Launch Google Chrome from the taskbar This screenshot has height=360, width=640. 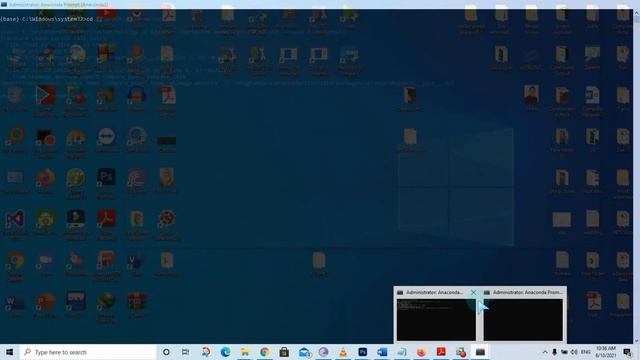264,352
